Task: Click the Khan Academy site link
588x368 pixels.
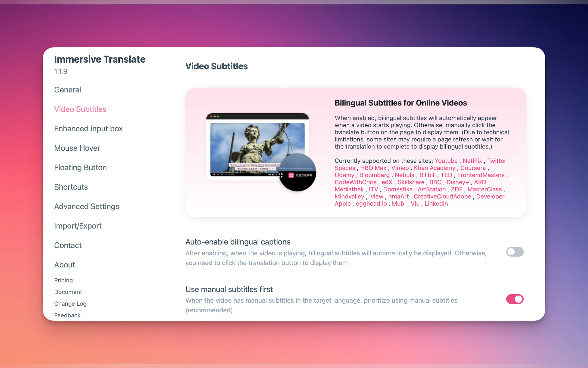Action: coord(434,168)
